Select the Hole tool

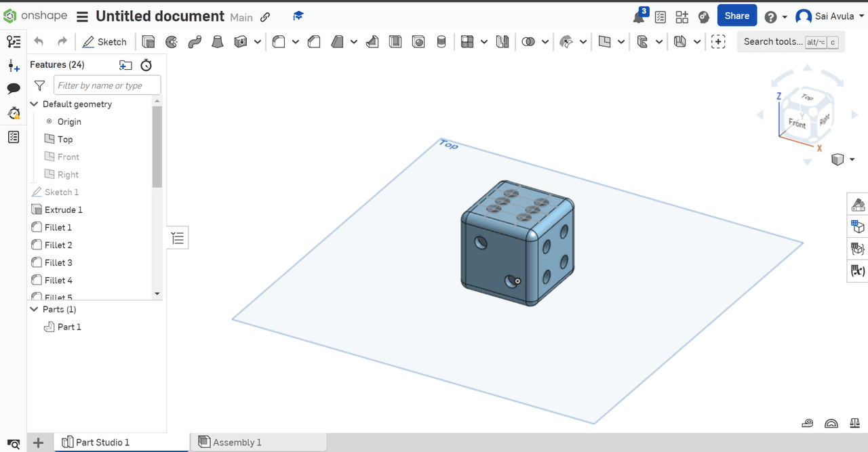click(x=418, y=42)
